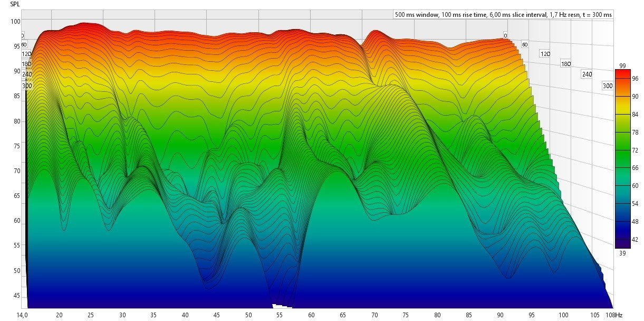Viewport: 644px width, 321px height.
Task: Click the 120 ms label on right time axis
Action: [545, 54]
